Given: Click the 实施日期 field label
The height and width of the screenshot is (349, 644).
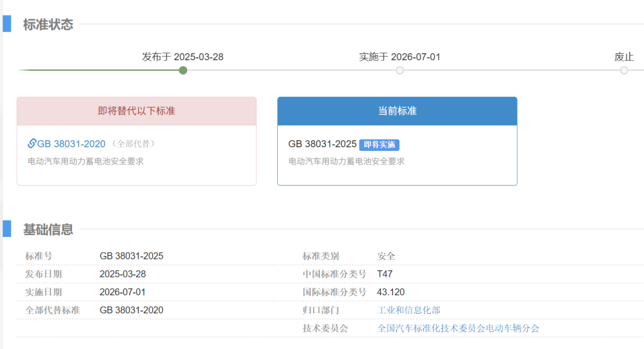Looking at the screenshot, I should coord(44,292).
